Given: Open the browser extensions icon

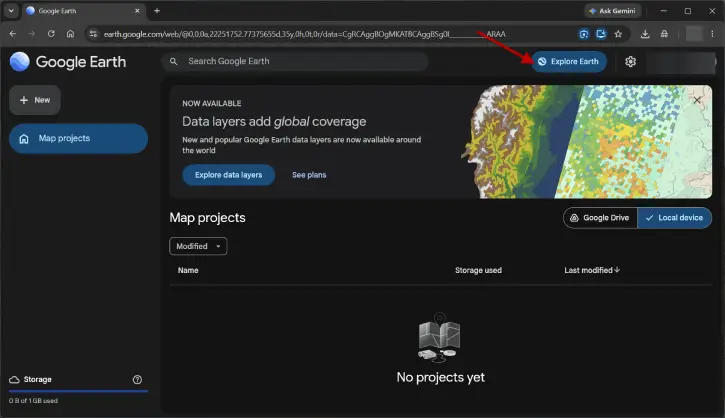Looking at the screenshot, I should [x=664, y=34].
